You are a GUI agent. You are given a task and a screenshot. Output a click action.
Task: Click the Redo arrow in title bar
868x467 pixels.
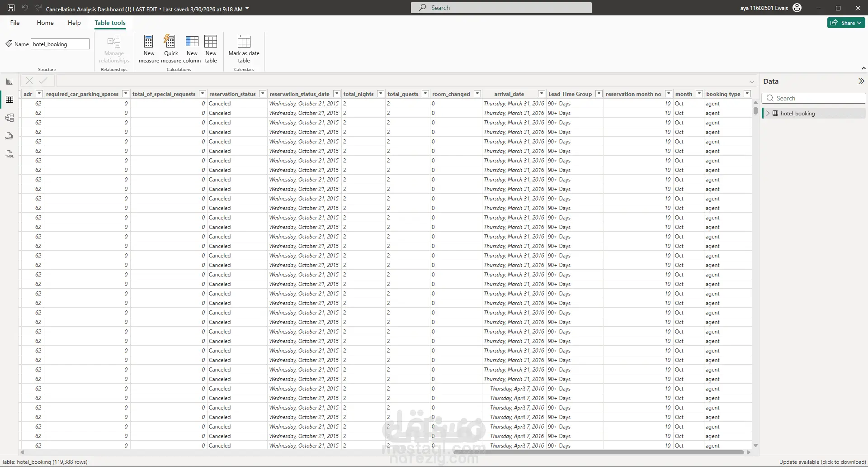(38, 8)
